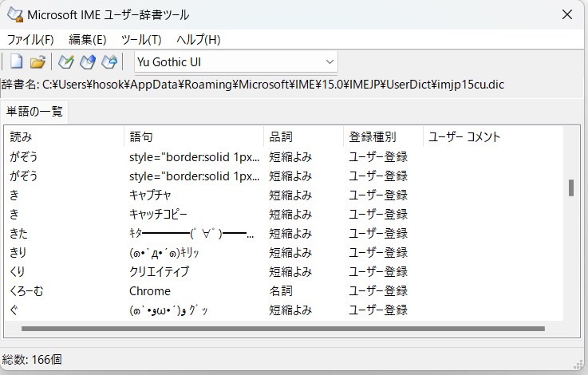Click the 登録種別 column header
The image size is (588, 375).
tap(383, 136)
